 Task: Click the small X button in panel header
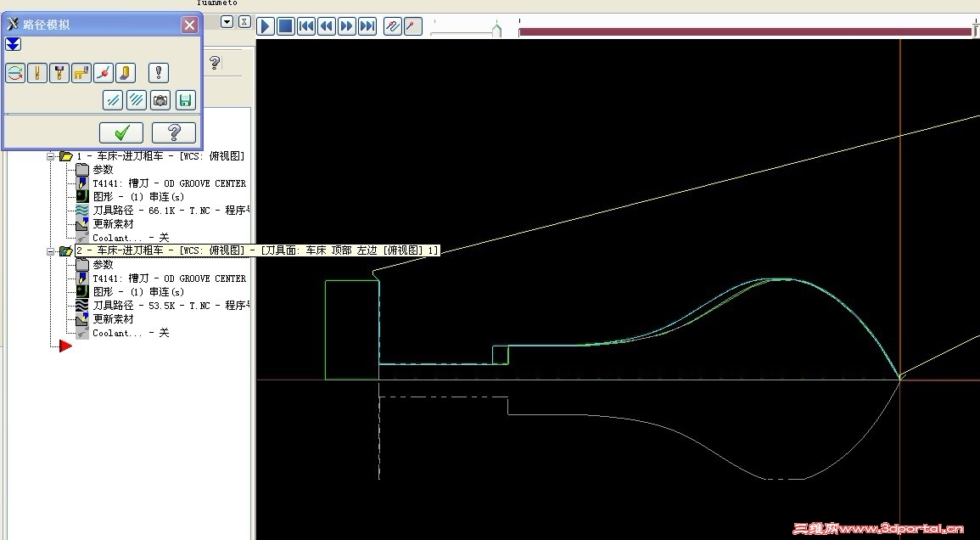pos(244,22)
